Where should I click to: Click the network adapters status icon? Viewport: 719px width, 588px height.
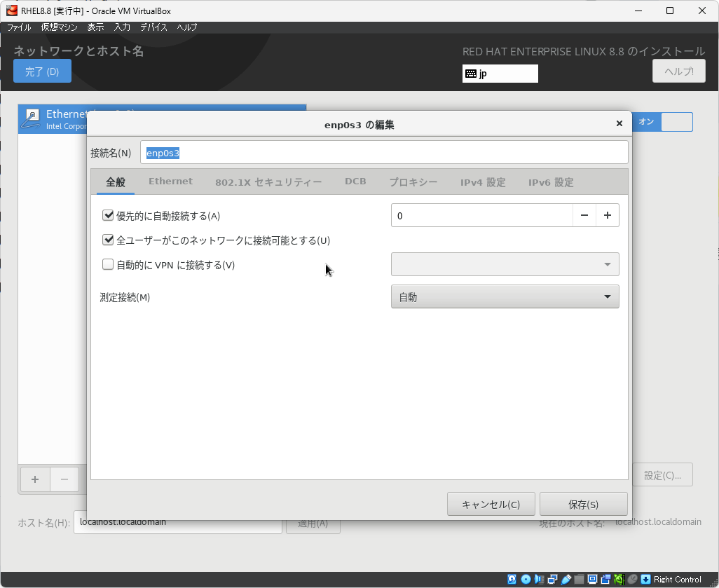coord(552,580)
